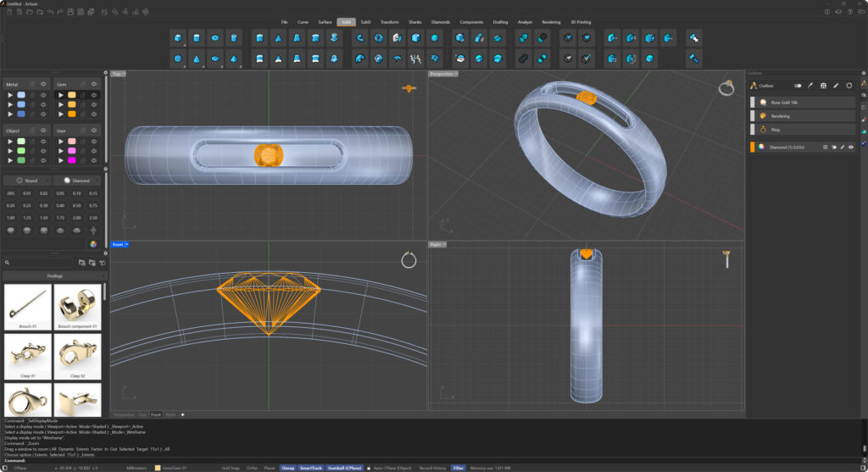Screen dimensions: 868x472
Task: Click the weight scale icon in Outliner
Action: coord(823,86)
